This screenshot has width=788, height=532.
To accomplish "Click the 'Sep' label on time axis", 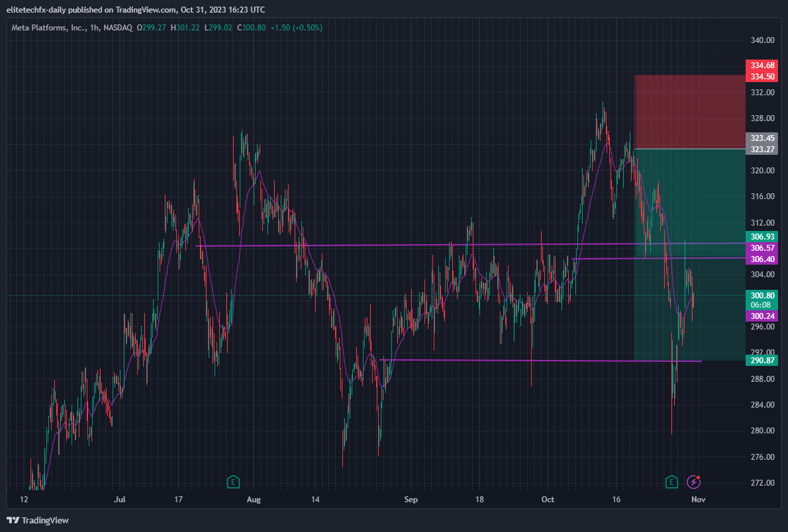I will pos(411,500).
